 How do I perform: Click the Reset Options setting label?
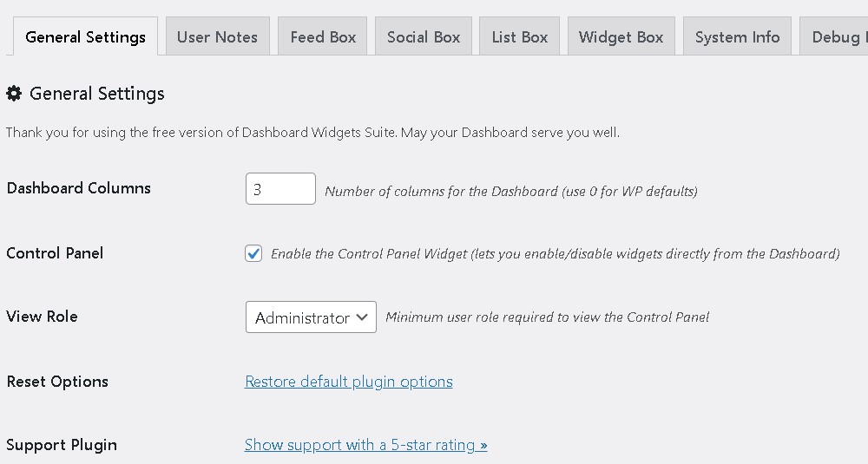(57, 382)
